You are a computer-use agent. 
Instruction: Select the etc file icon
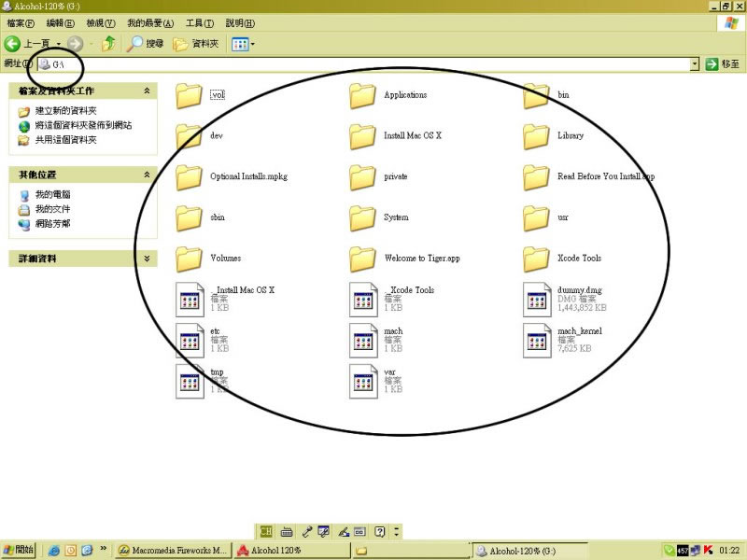click(x=190, y=341)
